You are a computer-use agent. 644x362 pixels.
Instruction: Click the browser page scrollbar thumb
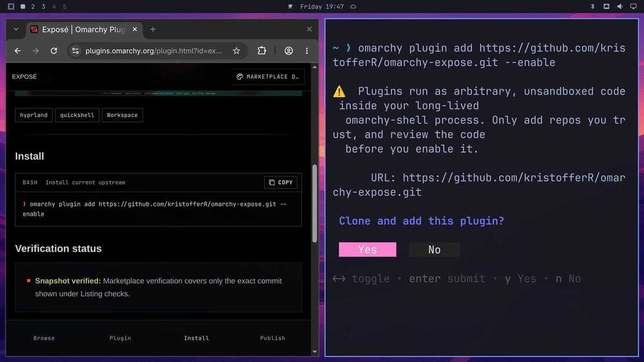(315, 204)
